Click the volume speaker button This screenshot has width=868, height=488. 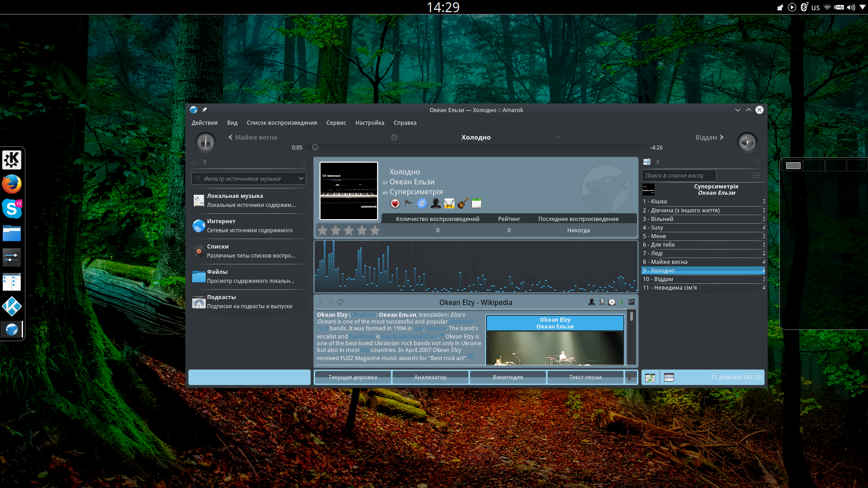click(747, 142)
